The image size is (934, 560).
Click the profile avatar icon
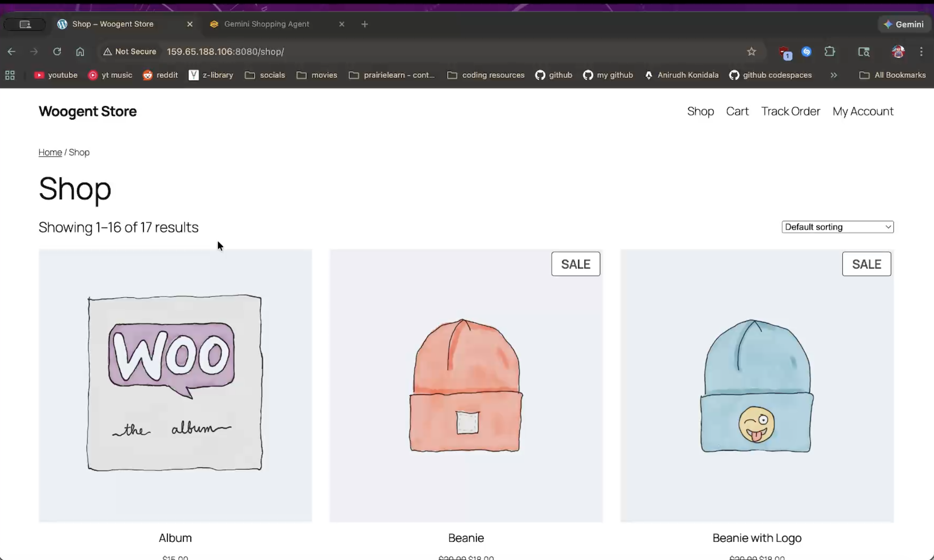point(898,51)
